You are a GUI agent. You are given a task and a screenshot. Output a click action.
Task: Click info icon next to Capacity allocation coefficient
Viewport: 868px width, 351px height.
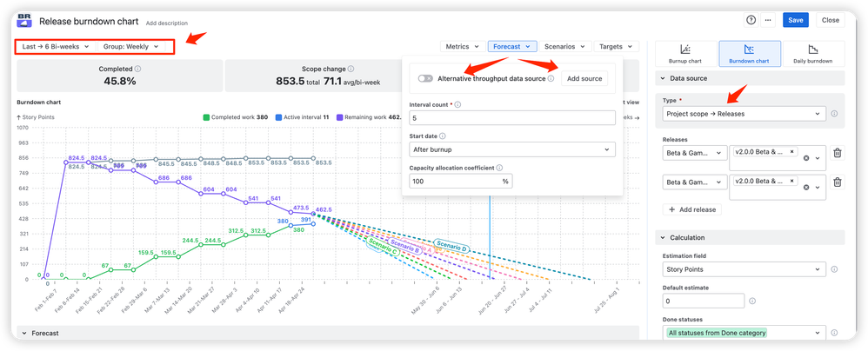coord(499,168)
